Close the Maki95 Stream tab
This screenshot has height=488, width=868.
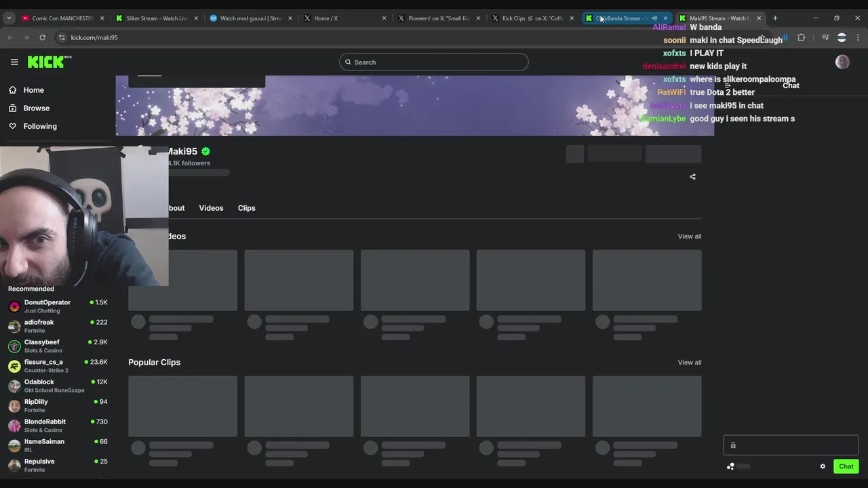[759, 18]
